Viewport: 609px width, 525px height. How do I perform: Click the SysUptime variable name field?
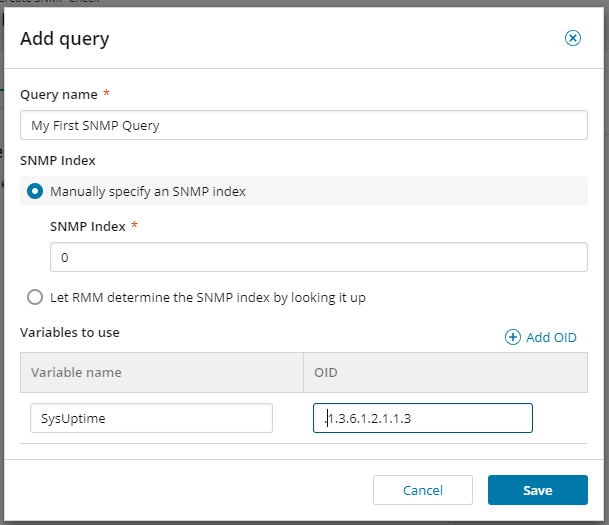click(151, 418)
